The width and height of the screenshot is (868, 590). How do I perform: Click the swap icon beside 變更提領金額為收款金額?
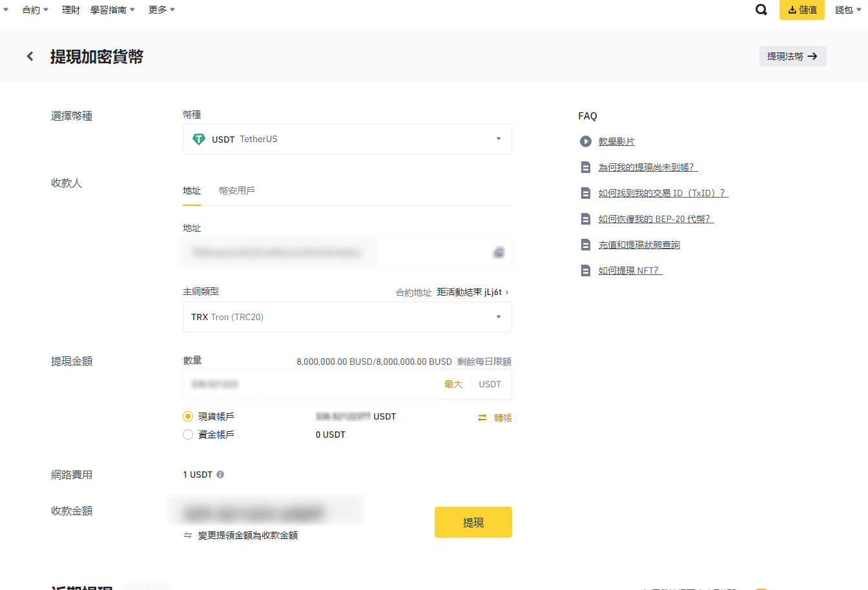coord(188,535)
